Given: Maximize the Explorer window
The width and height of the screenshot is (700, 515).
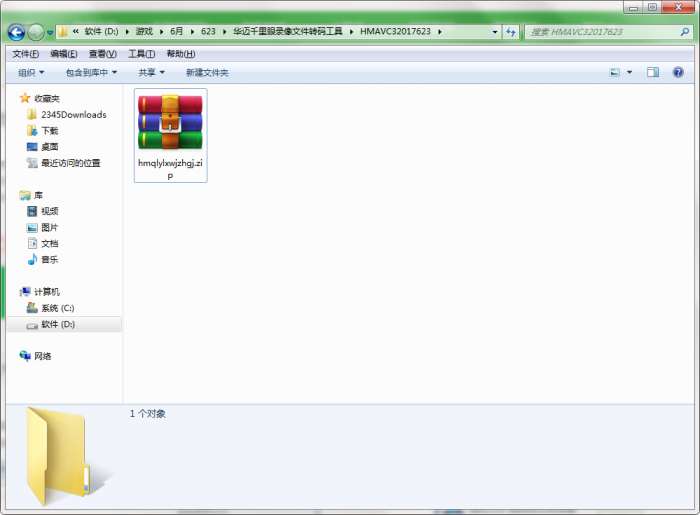Looking at the screenshot, I should (652, 7).
